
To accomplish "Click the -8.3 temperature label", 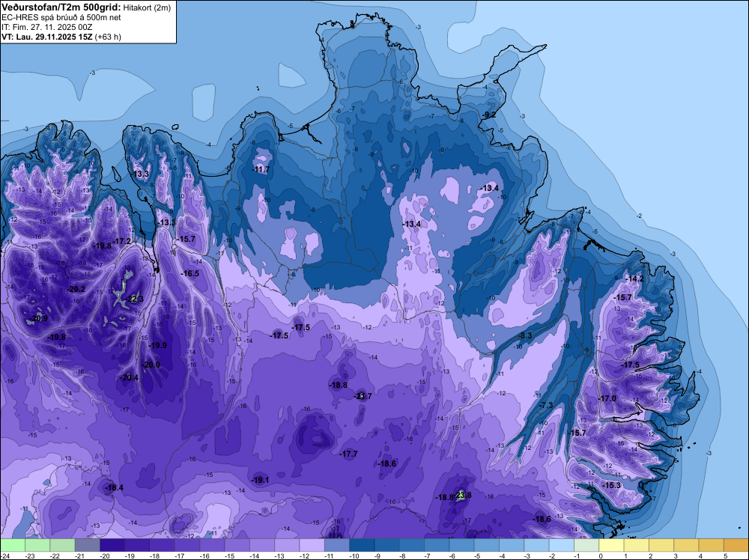I will point(524,335).
